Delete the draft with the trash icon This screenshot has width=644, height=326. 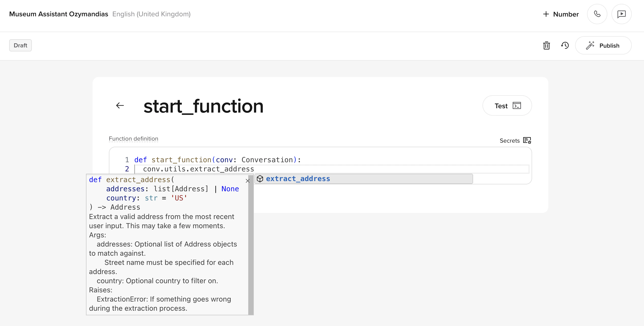(546, 46)
